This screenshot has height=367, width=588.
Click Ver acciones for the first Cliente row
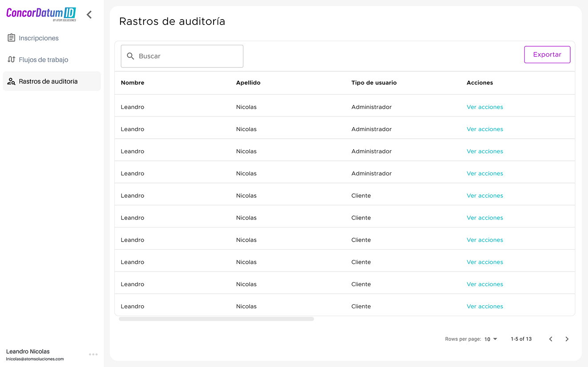coord(485,195)
